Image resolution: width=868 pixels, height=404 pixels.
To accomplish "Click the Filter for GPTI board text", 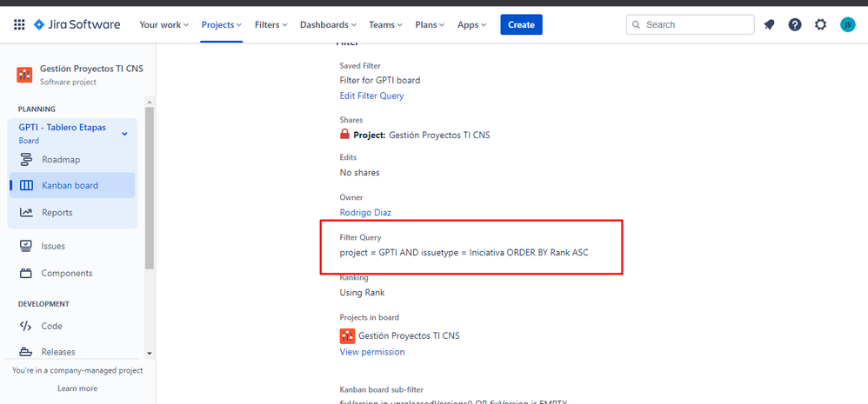I will click(380, 80).
